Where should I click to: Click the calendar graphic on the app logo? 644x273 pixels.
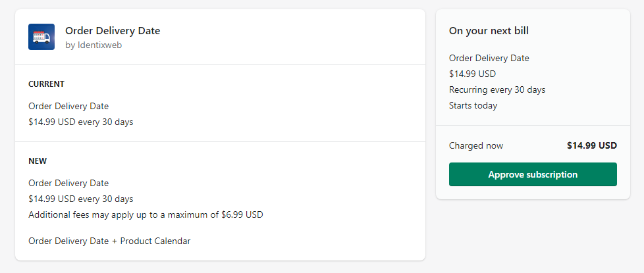pyautogui.click(x=38, y=36)
